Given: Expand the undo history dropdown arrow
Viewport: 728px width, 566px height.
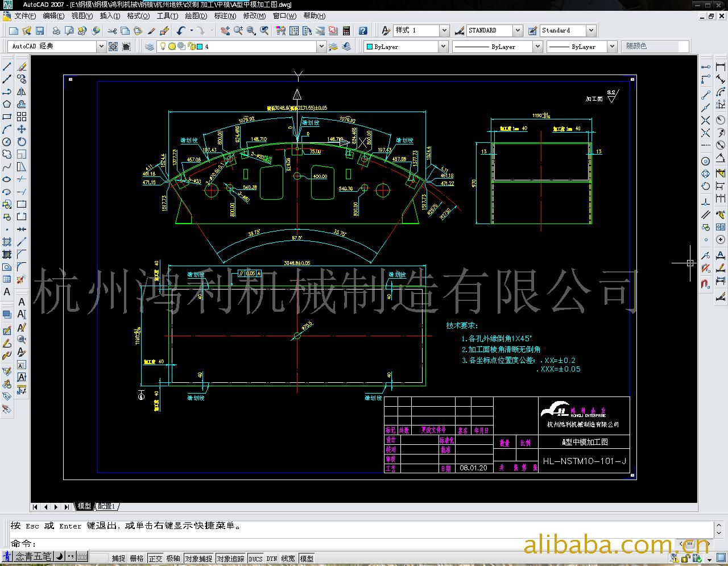Looking at the screenshot, I should pos(191,31).
